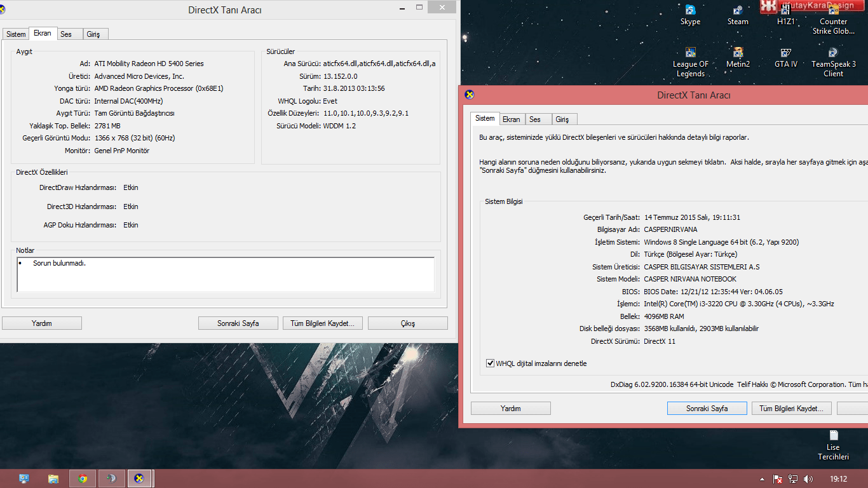Viewport: 868px width, 488px height.
Task: Click the monitor-shaped taskbar icon beside File Explorer
Action: [24, 478]
